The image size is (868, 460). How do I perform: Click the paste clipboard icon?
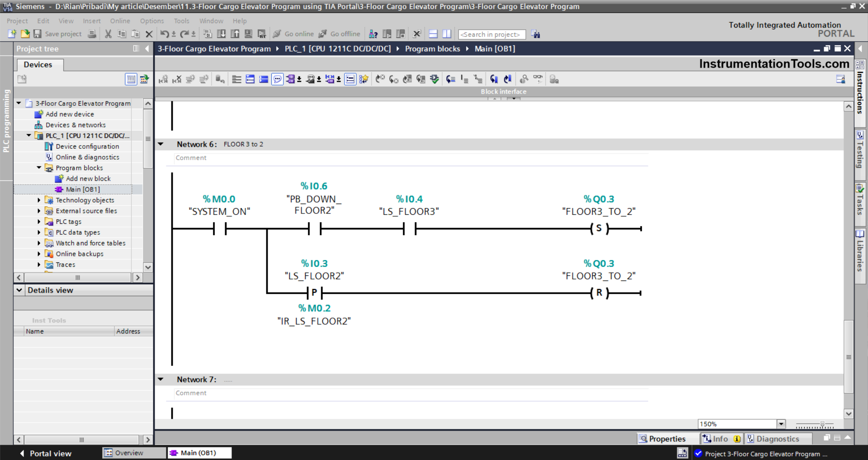(135, 34)
